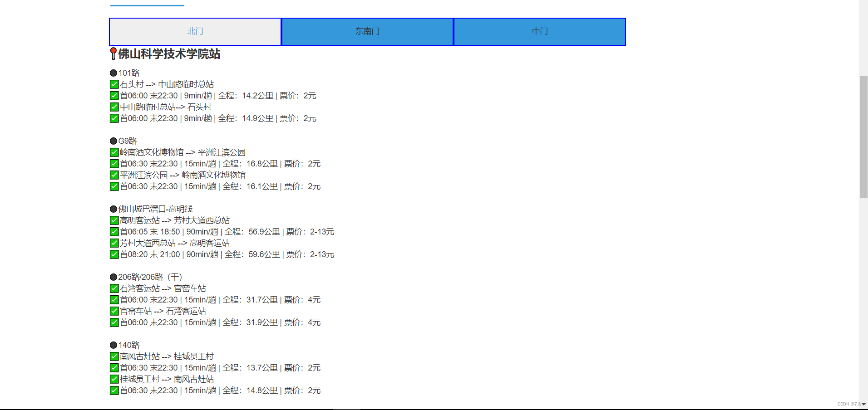Switch to the 北门 tab
The height and width of the screenshot is (410, 868).
195,32
